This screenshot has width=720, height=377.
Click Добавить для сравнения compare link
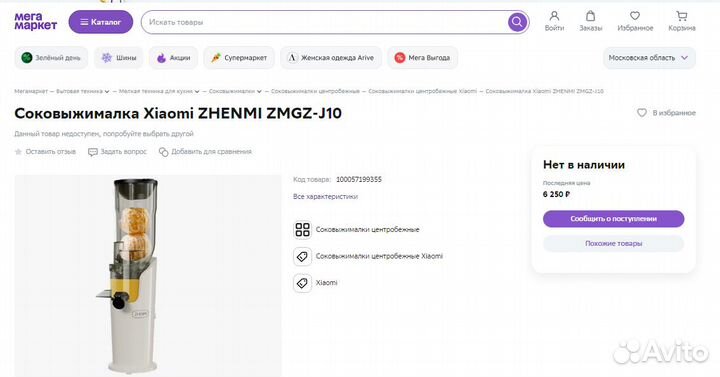pos(205,152)
